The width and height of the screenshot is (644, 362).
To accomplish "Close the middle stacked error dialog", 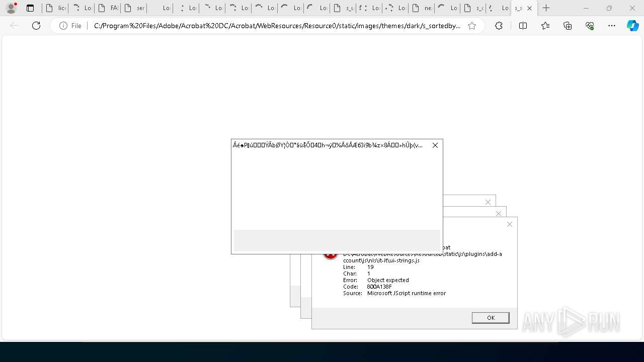I will click(x=499, y=213).
